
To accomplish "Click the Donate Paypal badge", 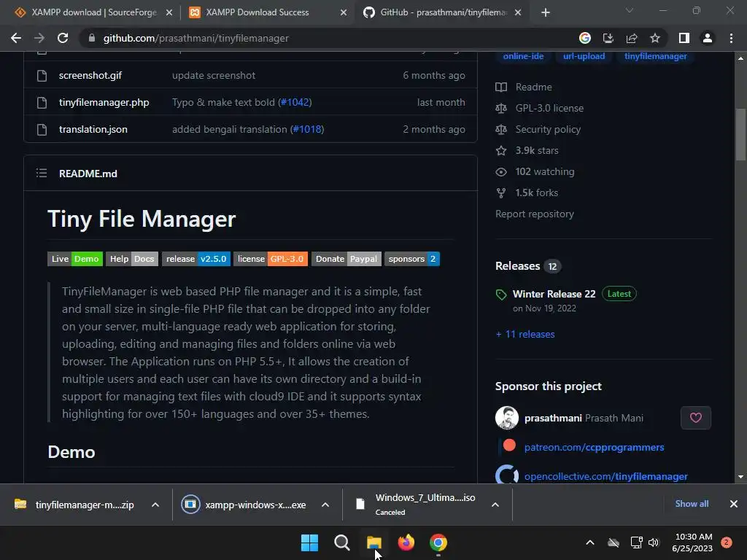I will [x=347, y=259].
